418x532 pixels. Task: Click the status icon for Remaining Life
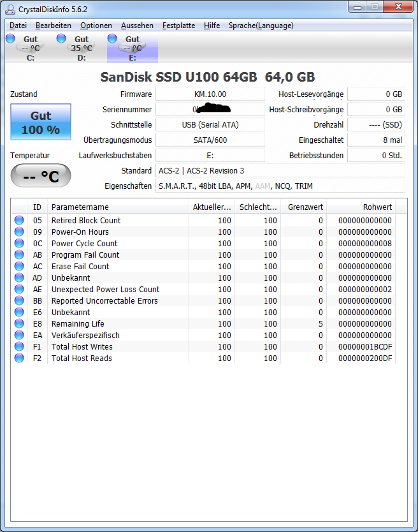tap(19, 323)
